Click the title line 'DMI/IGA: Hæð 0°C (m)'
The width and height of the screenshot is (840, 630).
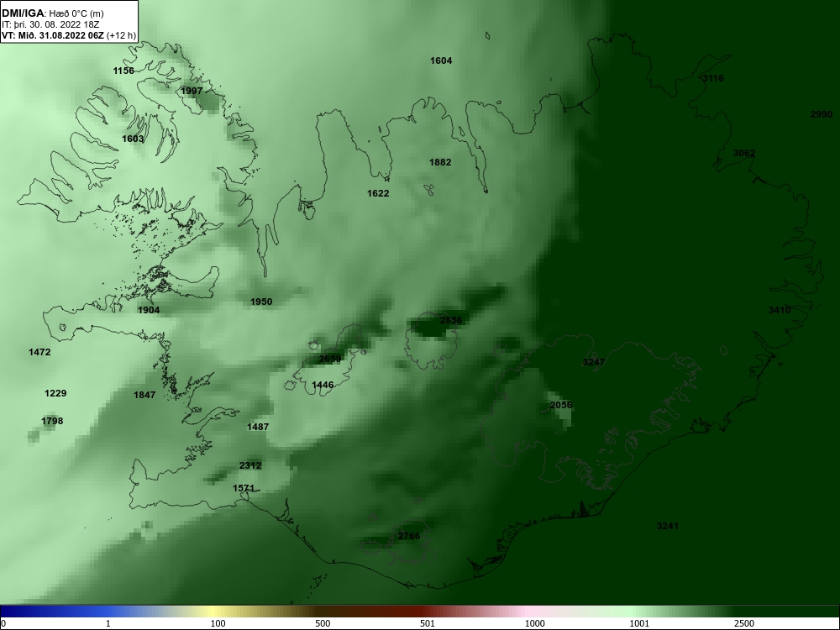[52, 13]
